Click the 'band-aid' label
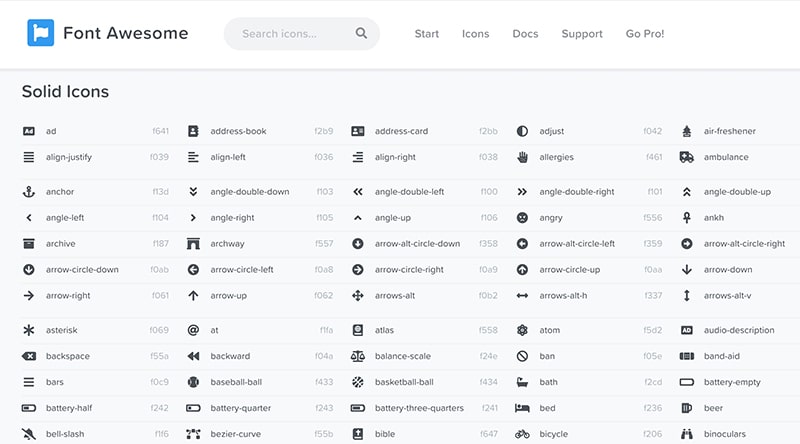 tap(722, 356)
